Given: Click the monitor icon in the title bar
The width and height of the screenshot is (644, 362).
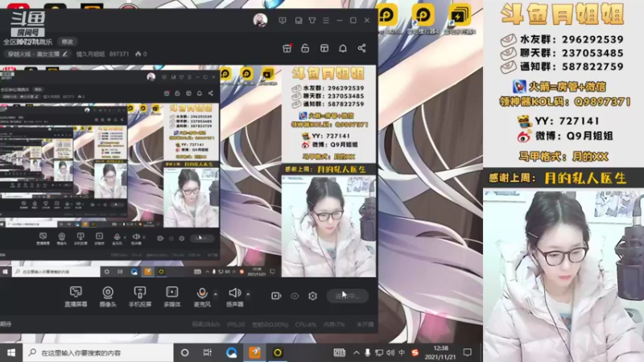Looking at the screenshot, I should (283, 20).
